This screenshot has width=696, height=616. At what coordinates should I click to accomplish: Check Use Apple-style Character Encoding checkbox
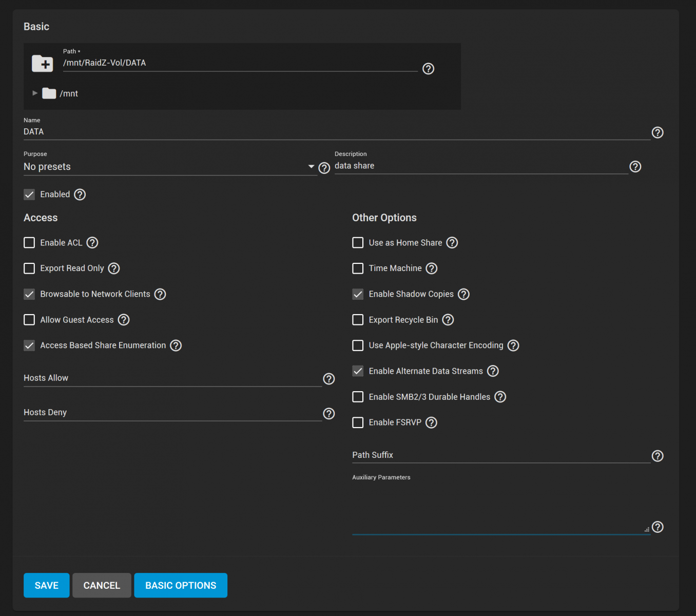click(x=358, y=345)
